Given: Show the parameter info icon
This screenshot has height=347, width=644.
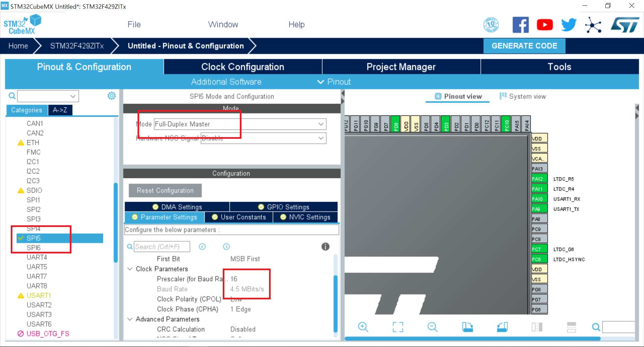Looking at the screenshot, I should pyautogui.click(x=325, y=247).
